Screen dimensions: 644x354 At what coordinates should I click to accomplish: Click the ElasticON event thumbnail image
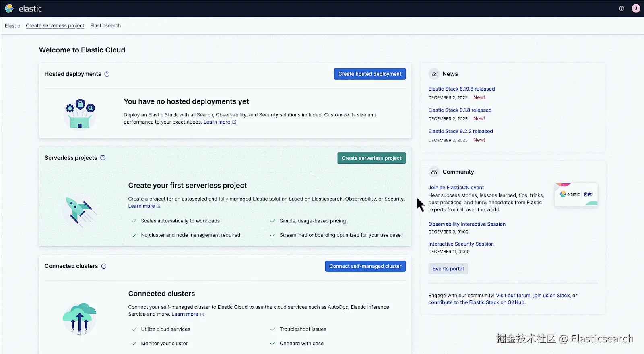(576, 195)
